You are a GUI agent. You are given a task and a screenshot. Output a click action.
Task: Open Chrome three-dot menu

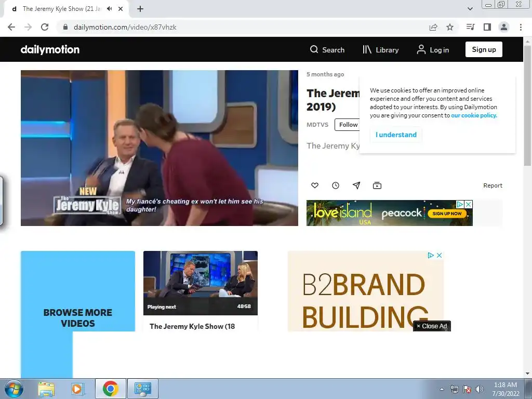[521, 27]
